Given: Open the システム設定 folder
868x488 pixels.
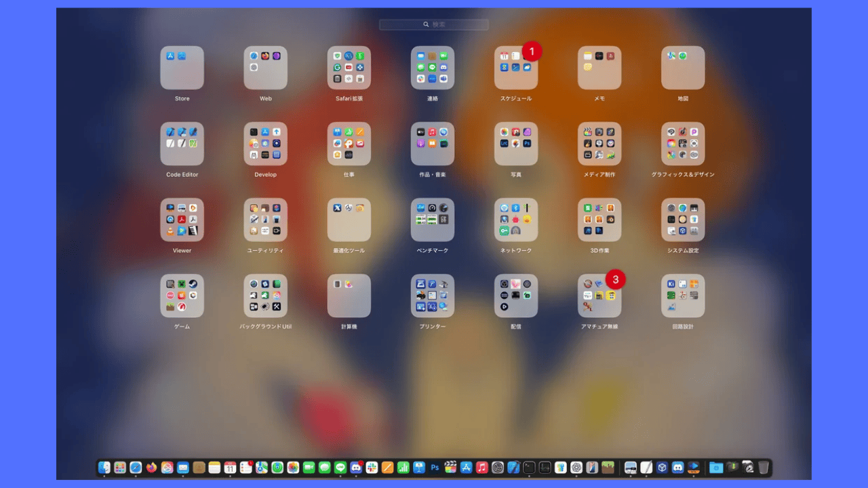Looking at the screenshot, I should [x=682, y=220].
